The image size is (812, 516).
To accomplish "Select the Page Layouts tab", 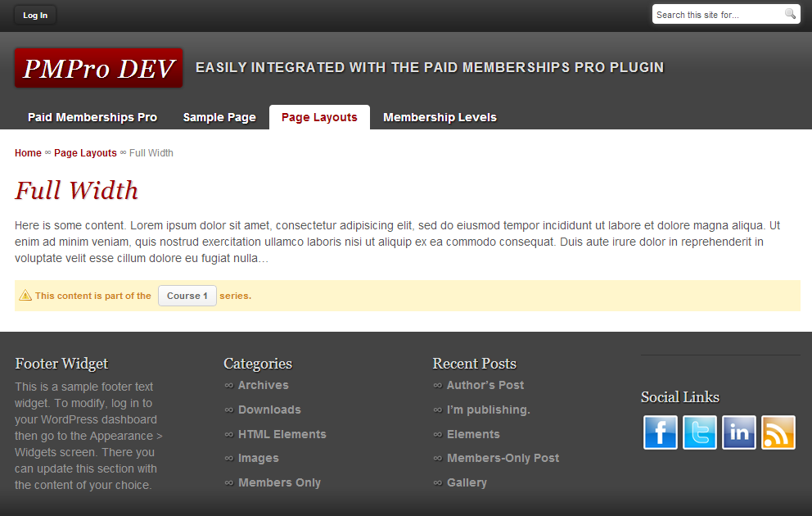I will 319,117.
